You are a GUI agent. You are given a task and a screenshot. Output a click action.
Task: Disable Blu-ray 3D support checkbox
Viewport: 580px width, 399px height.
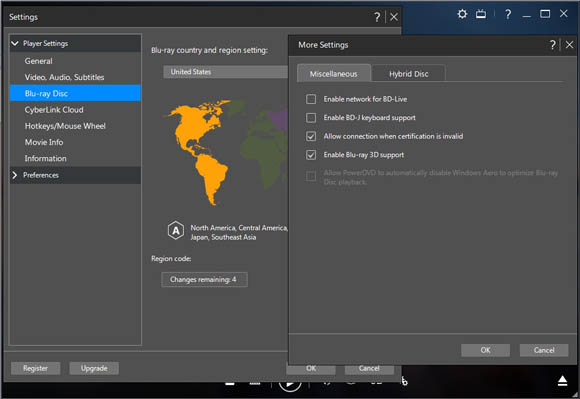(311, 155)
